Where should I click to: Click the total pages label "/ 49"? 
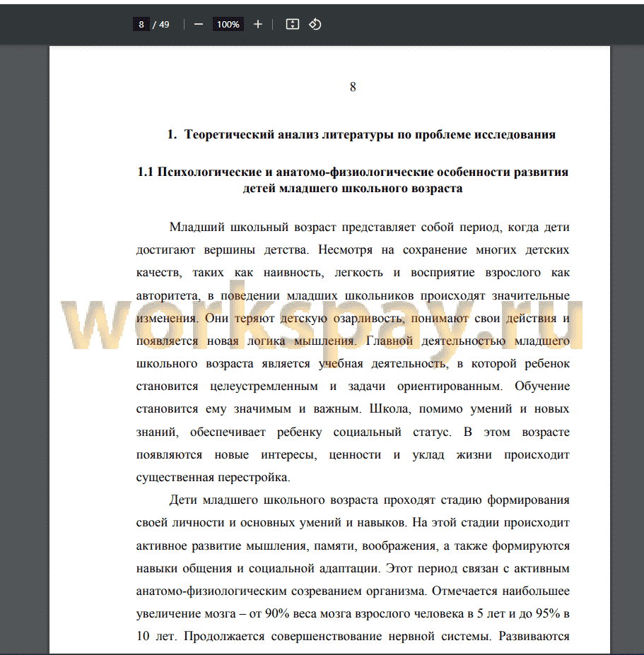click(x=161, y=25)
